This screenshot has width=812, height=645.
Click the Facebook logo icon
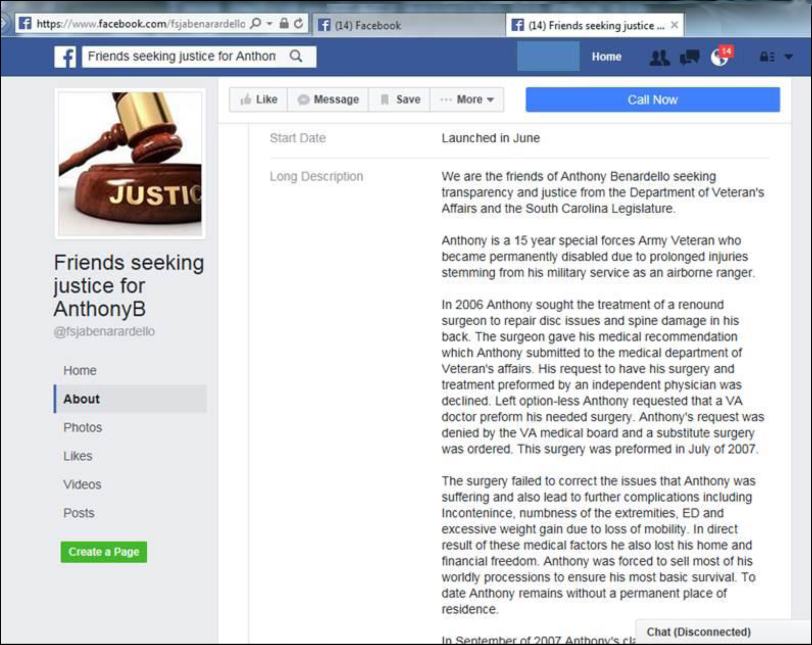pos(65,57)
